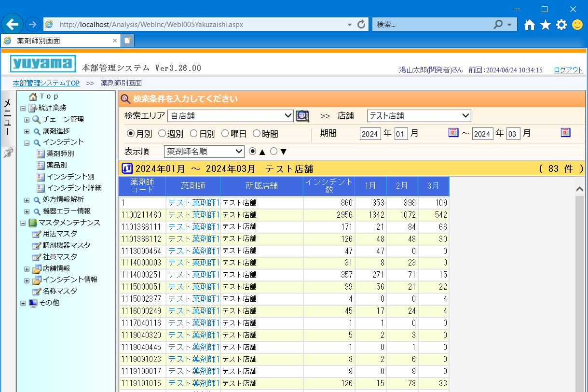588x392 pixels.
Task: Click the new tab button
Action: (x=127, y=41)
